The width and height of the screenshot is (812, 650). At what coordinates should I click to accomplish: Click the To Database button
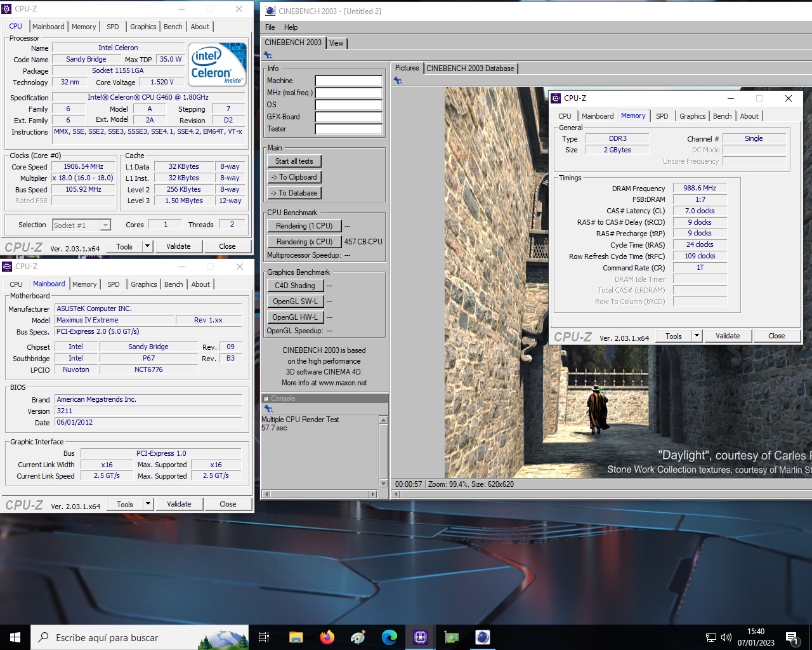click(294, 193)
